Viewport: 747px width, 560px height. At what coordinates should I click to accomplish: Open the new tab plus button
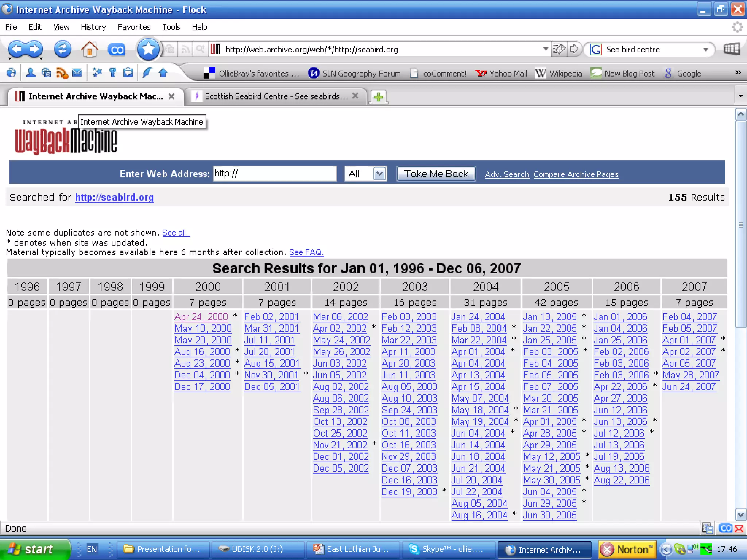(379, 97)
